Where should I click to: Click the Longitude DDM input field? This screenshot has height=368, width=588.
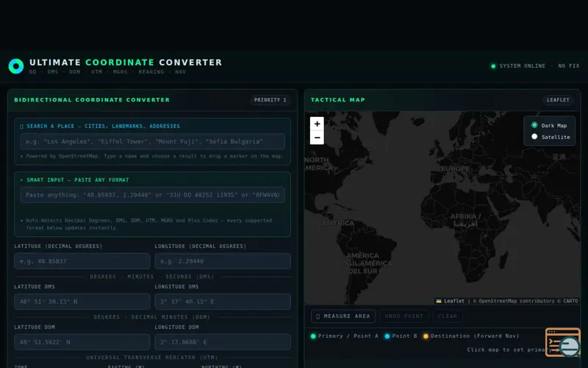[x=223, y=342]
